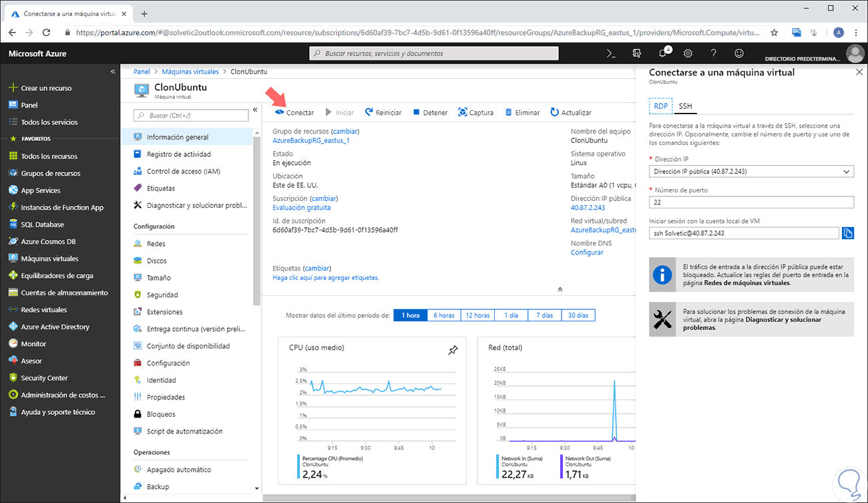Click Máquinas virtuales in the breadcrumb
This screenshot has height=503, width=868.
coord(190,71)
